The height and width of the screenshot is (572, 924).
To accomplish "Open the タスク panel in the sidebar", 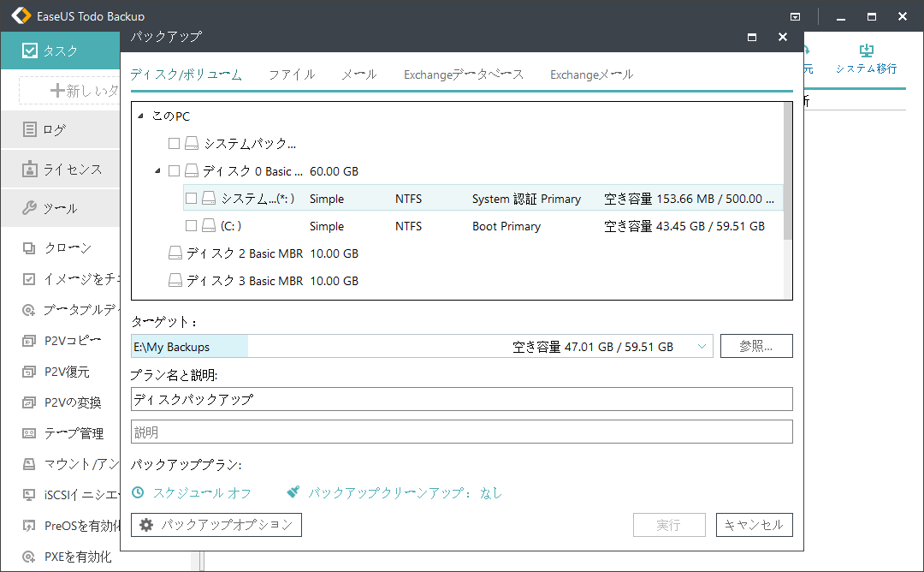I will pos(60,51).
